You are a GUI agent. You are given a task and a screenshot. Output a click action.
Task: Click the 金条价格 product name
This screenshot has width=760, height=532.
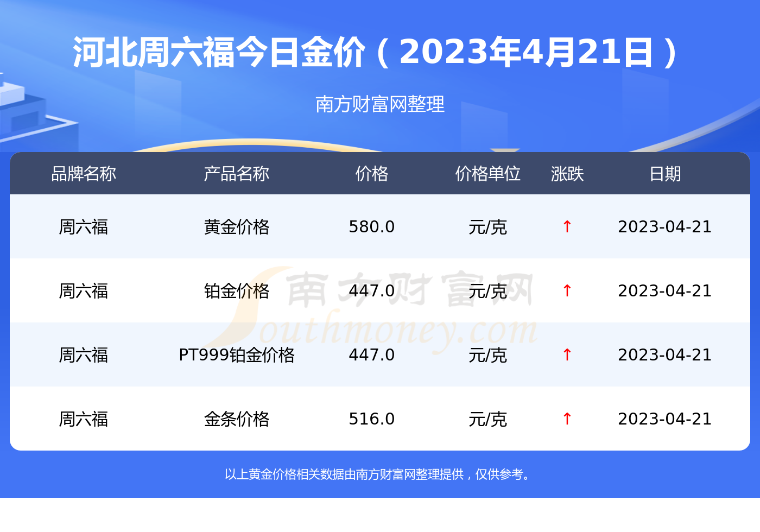click(x=236, y=419)
